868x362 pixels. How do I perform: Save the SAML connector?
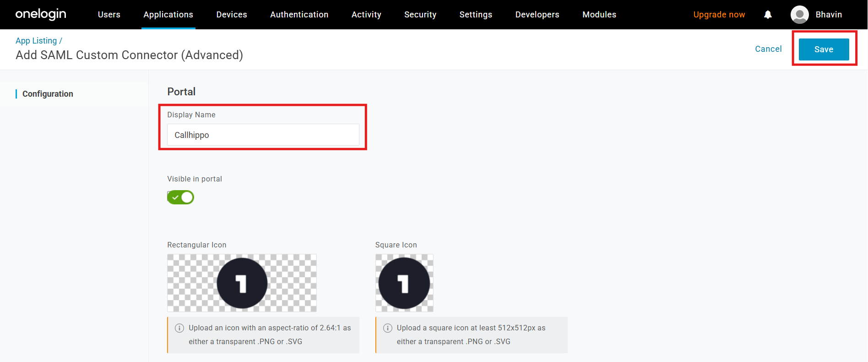pyautogui.click(x=824, y=49)
